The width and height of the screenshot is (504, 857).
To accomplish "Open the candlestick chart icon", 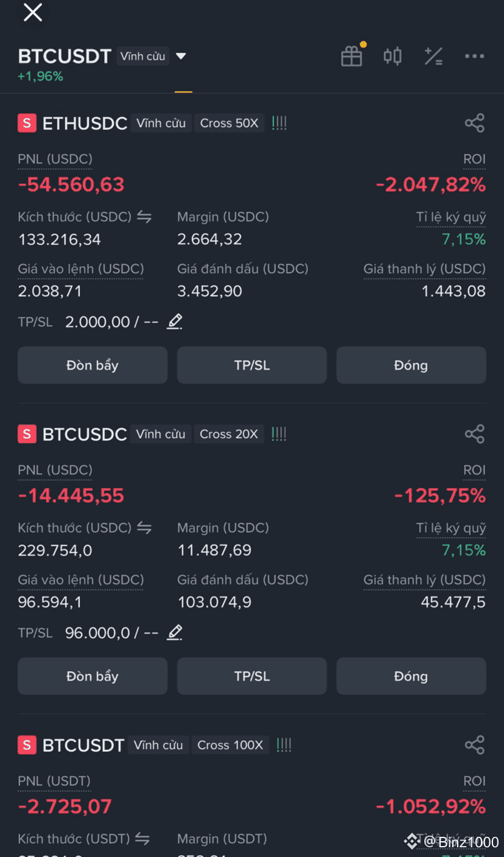I will [393, 57].
